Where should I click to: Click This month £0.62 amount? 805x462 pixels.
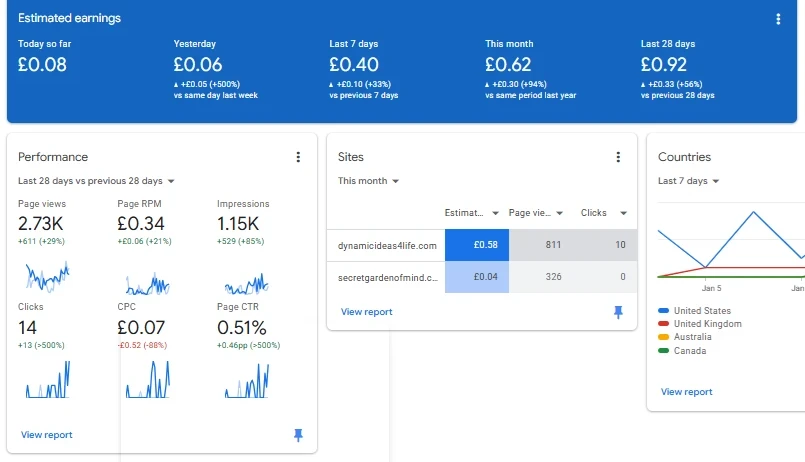coord(508,65)
